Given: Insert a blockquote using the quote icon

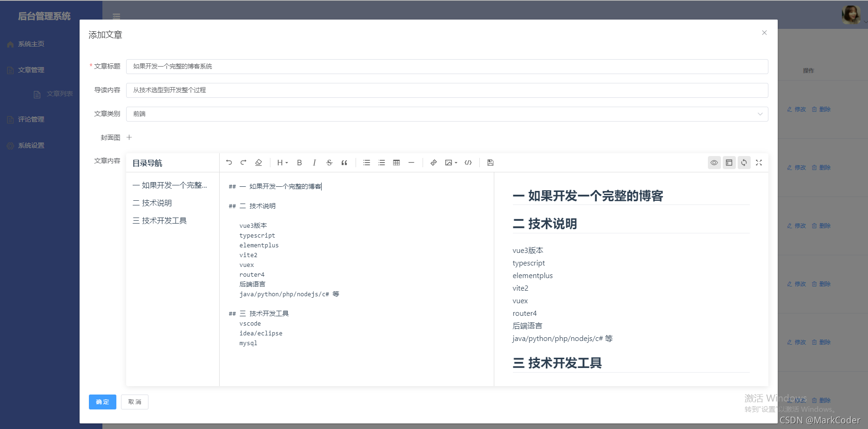Looking at the screenshot, I should coord(344,163).
